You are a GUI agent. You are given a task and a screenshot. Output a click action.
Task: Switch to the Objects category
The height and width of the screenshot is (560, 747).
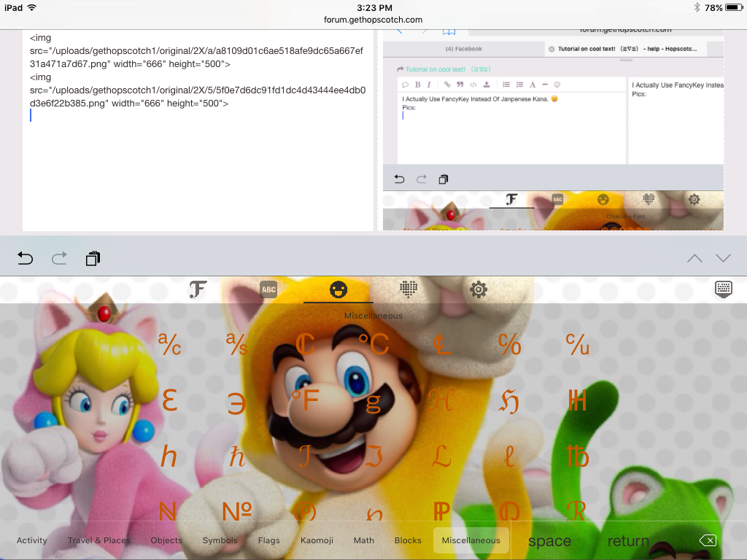tap(166, 540)
